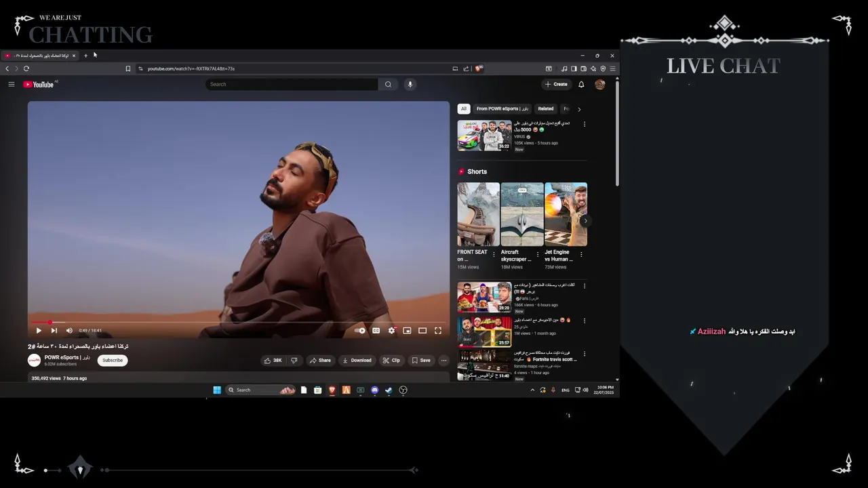Open the POWR eSports channel name
The width and height of the screenshot is (868, 488).
(x=67, y=357)
